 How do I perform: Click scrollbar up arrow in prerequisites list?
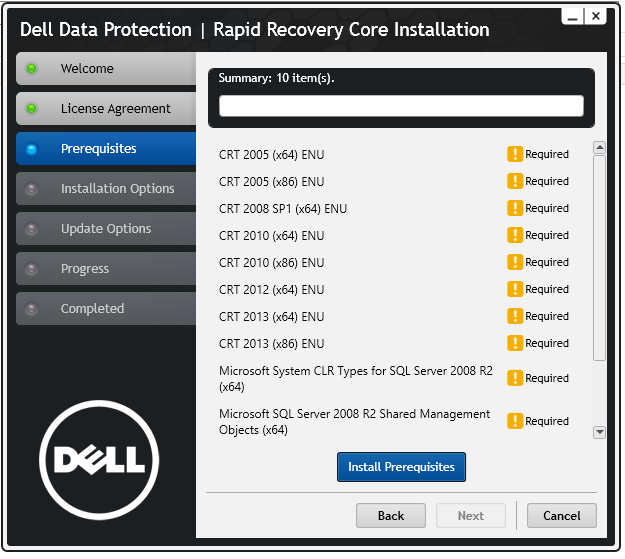point(599,148)
